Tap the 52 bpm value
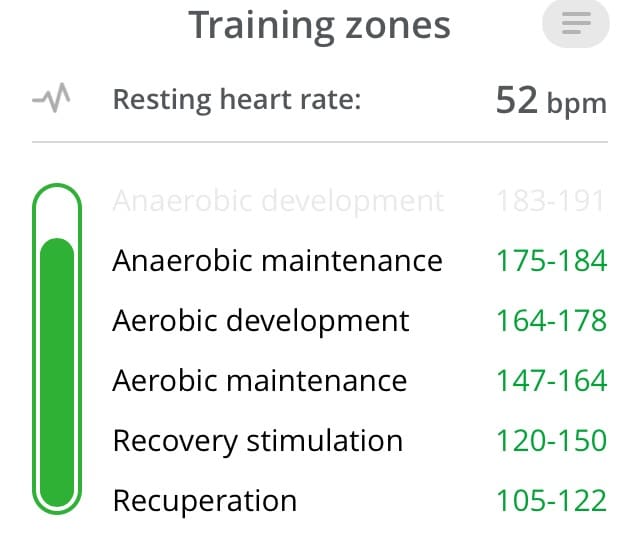This screenshot has height=558, width=640. coord(551,101)
